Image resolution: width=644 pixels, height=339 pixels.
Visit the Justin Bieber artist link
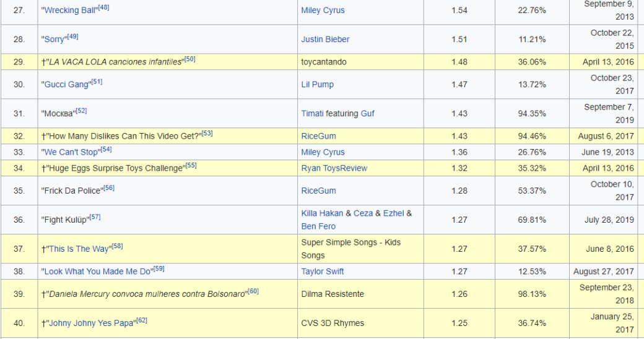(x=325, y=40)
